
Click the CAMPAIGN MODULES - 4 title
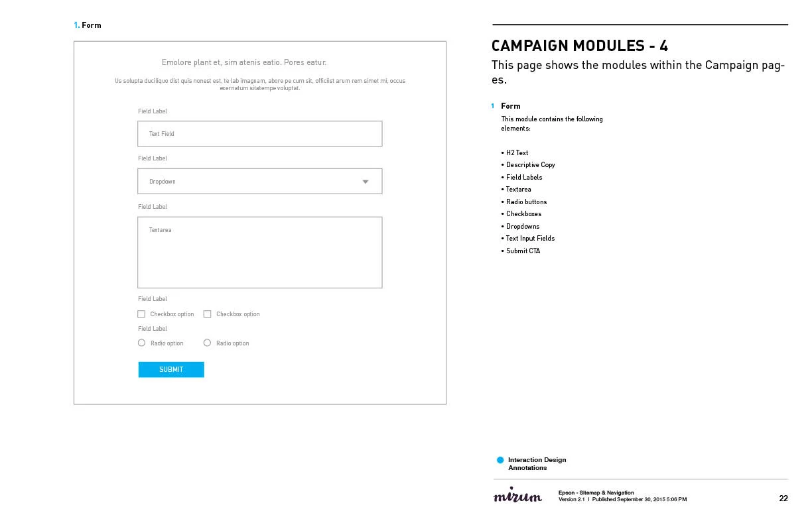click(x=580, y=46)
